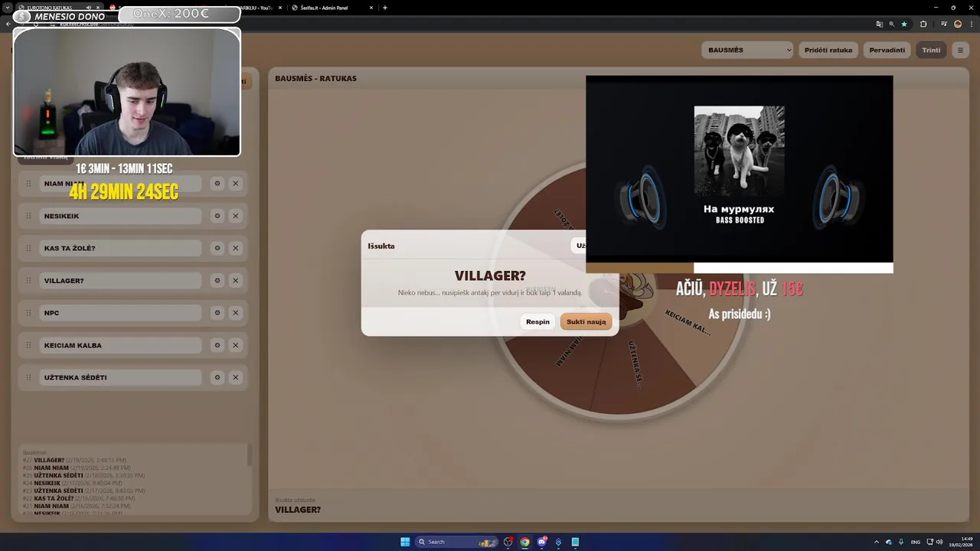Open the hamburger menu at top right
This screenshot has height=551, width=980.
point(960,50)
